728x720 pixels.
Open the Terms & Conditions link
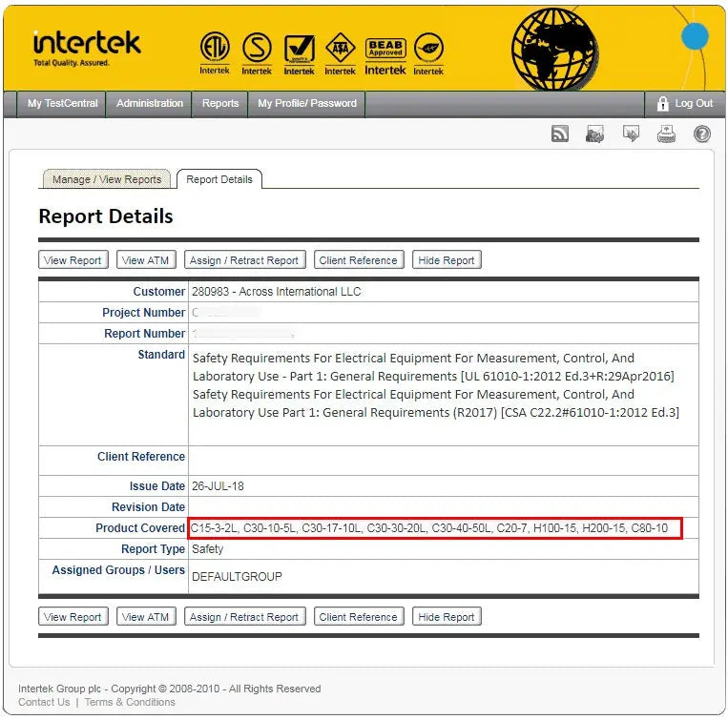click(130, 702)
